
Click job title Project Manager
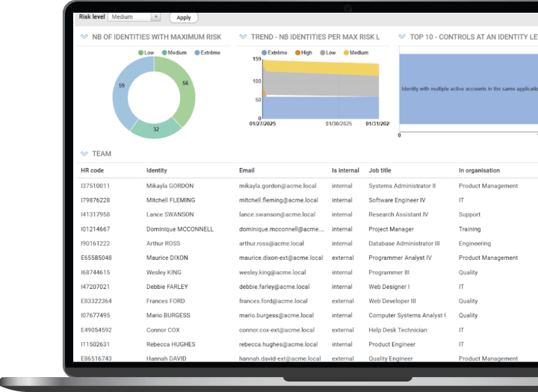coord(391,229)
